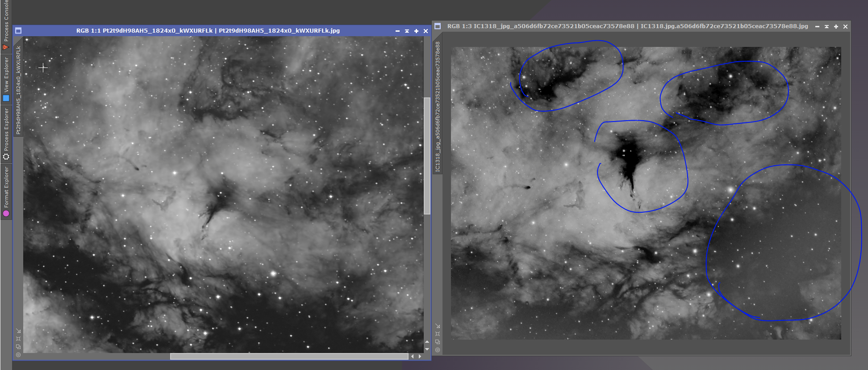Click the square fit-view icon in the Pt2t9dH98AH5 window

tap(18, 339)
